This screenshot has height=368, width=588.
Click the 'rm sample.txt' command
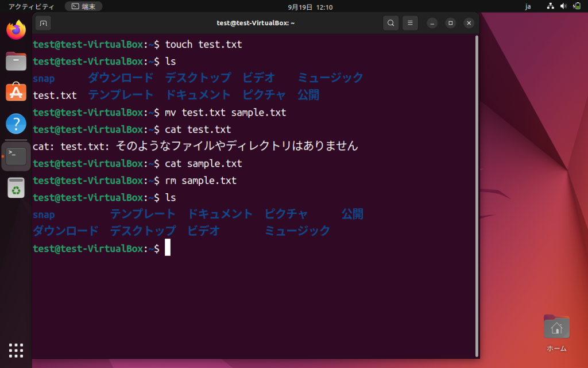pos(200,180)
